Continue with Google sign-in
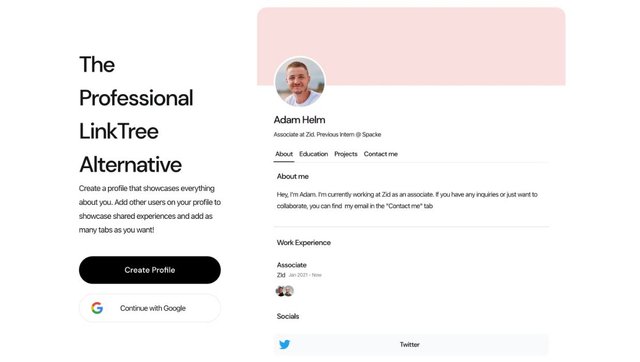 [150, 308]
